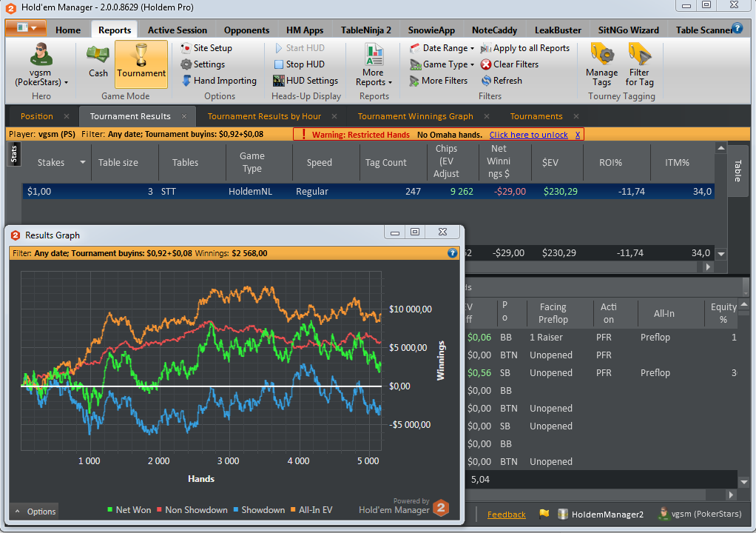Viewport: 756px width, 533px height.
Task: Open Site Setup options
Action: 206,48
